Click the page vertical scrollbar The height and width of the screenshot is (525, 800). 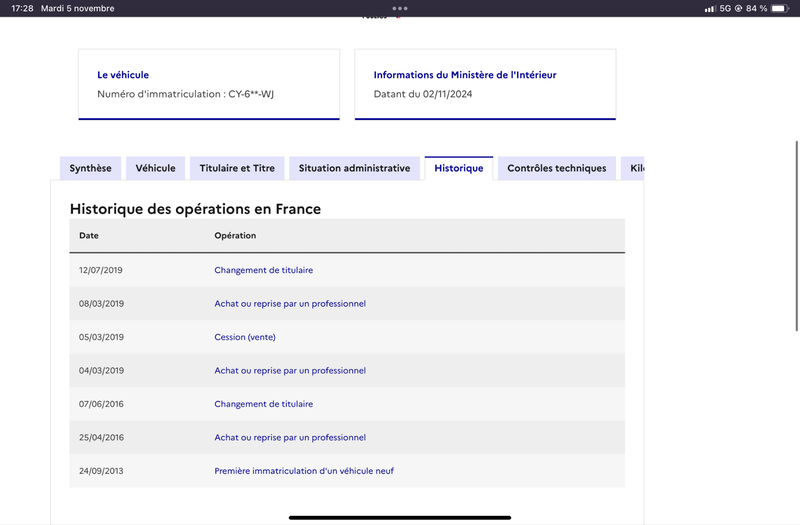(x=796, y=236)
